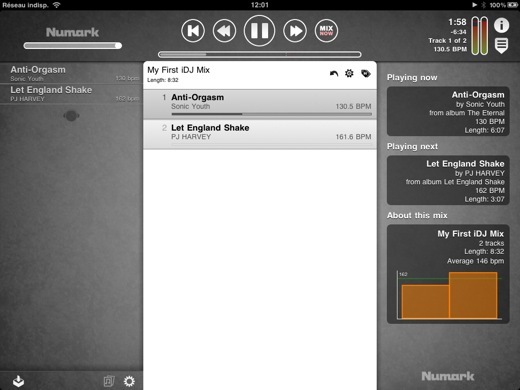Click the tag icon in mix header
This screenshot has height=390, width=520.
coord(366,73)
